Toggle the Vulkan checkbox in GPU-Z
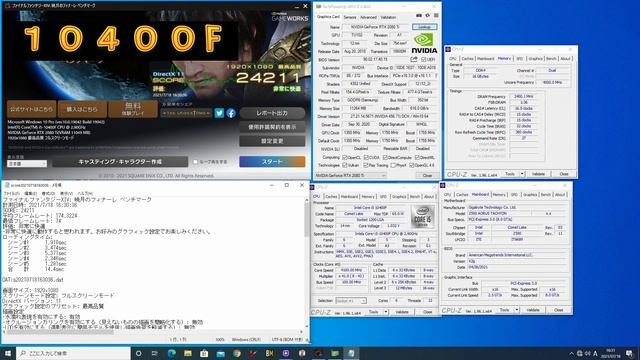This screenshot has width=640, height=360. (345, 165)
